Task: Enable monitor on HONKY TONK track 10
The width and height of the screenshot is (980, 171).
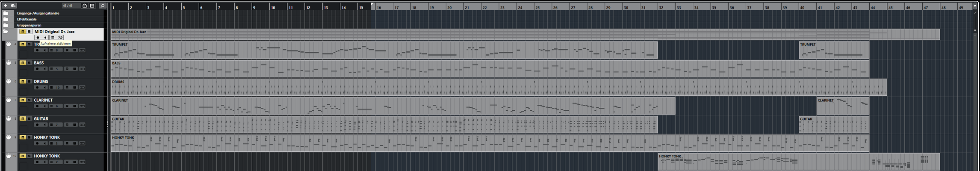Action: tap(44, 162)
